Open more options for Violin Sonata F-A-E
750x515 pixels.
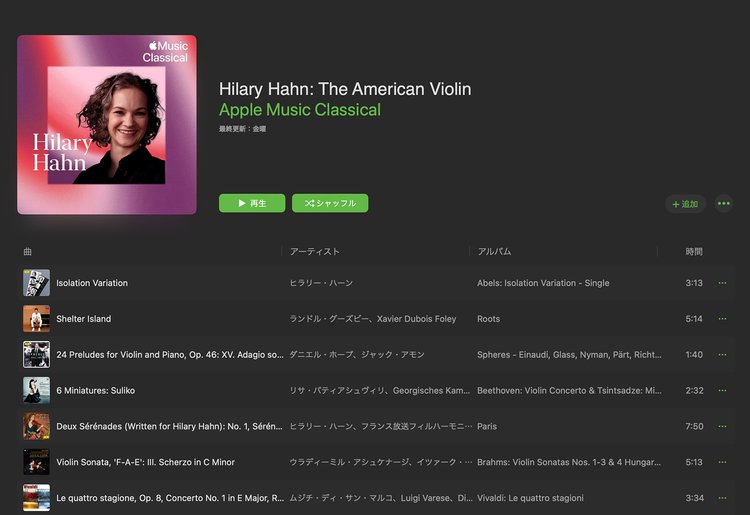point(722,462)
